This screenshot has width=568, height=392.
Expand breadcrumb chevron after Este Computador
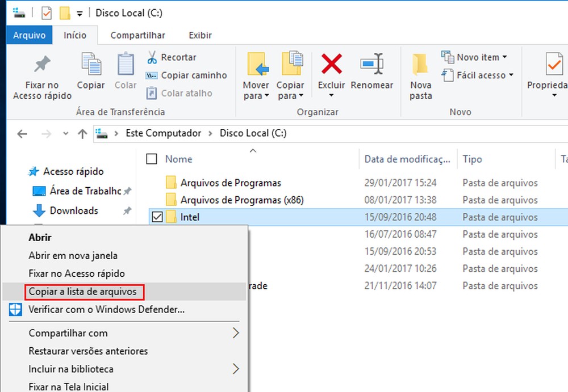click(211, 133)
